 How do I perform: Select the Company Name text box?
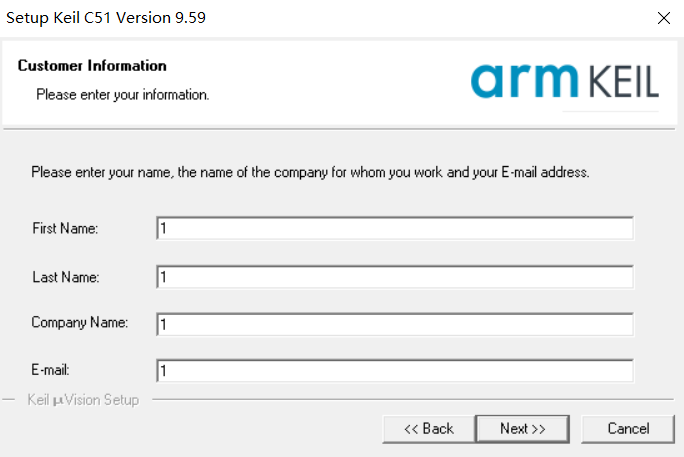(395, 324)
